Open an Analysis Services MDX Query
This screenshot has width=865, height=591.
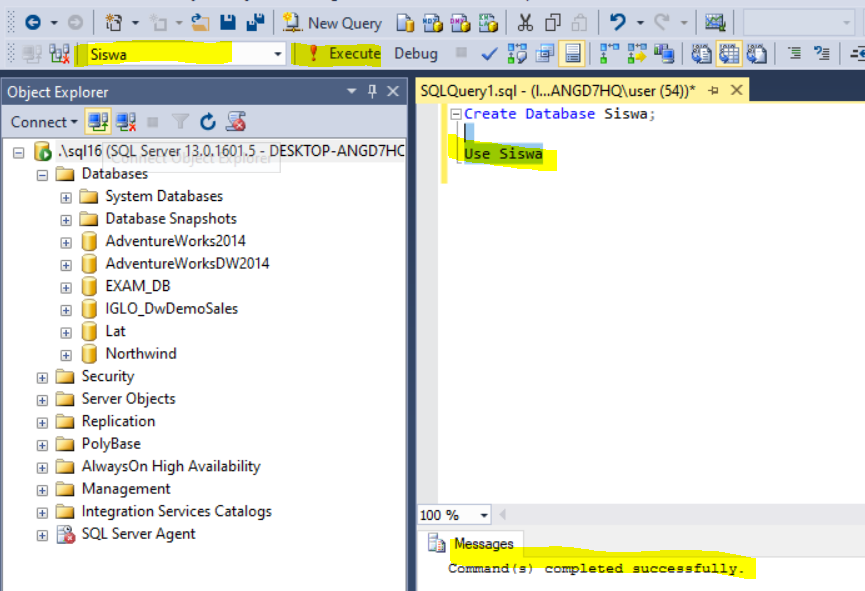point(433,23)
